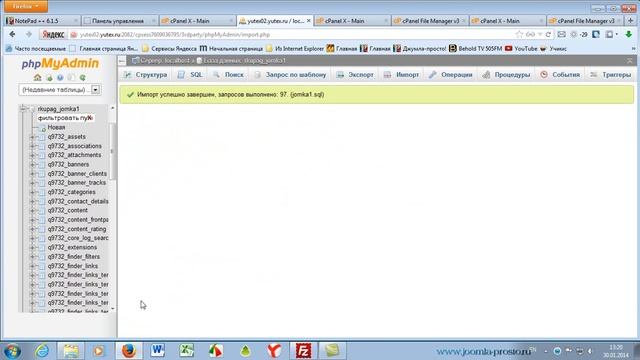Screen dimensions: 640x360
Task: Click the page settings icon at breadcrumb bar right end
Action: 629,61
